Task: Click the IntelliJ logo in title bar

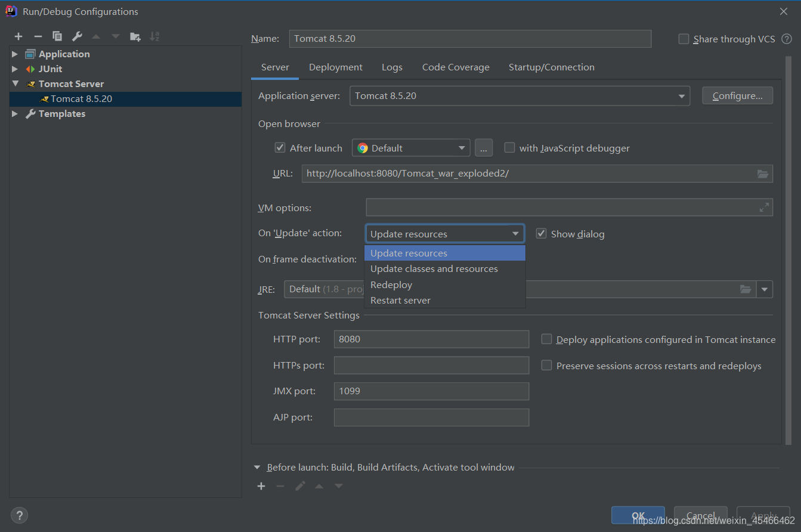Action: pyautogui.click(x=11, y=11)
